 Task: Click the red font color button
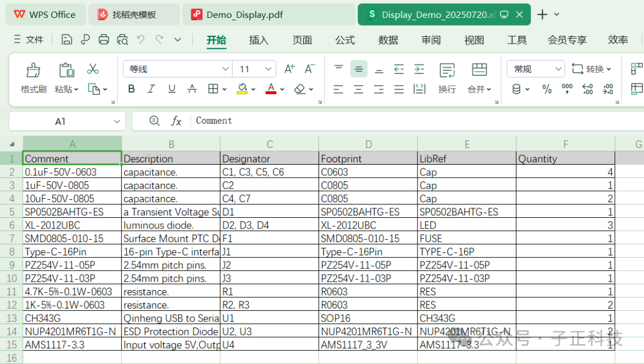(x=271, y=89)
